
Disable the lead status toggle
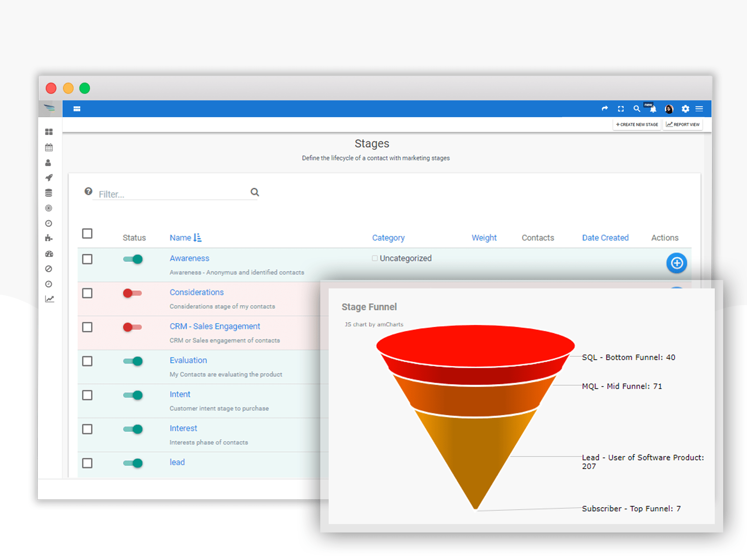133,463
